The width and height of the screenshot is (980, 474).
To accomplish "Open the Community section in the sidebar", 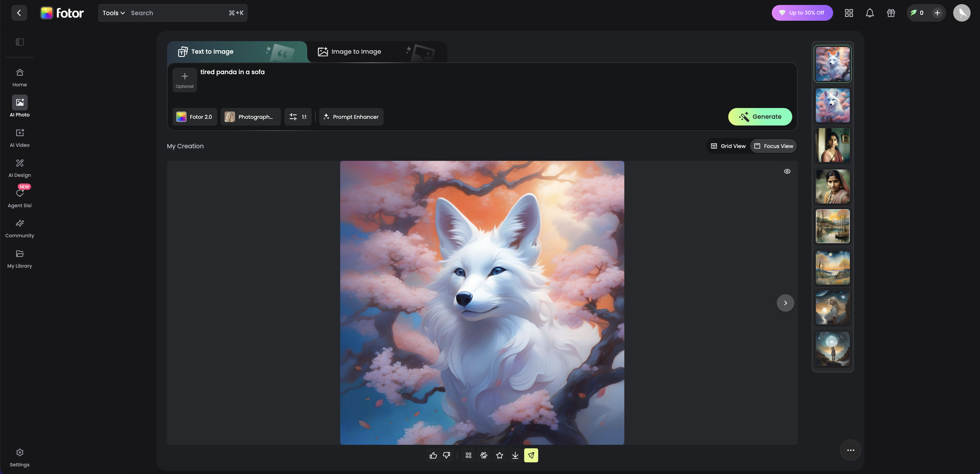I will [x=20, y=229].
